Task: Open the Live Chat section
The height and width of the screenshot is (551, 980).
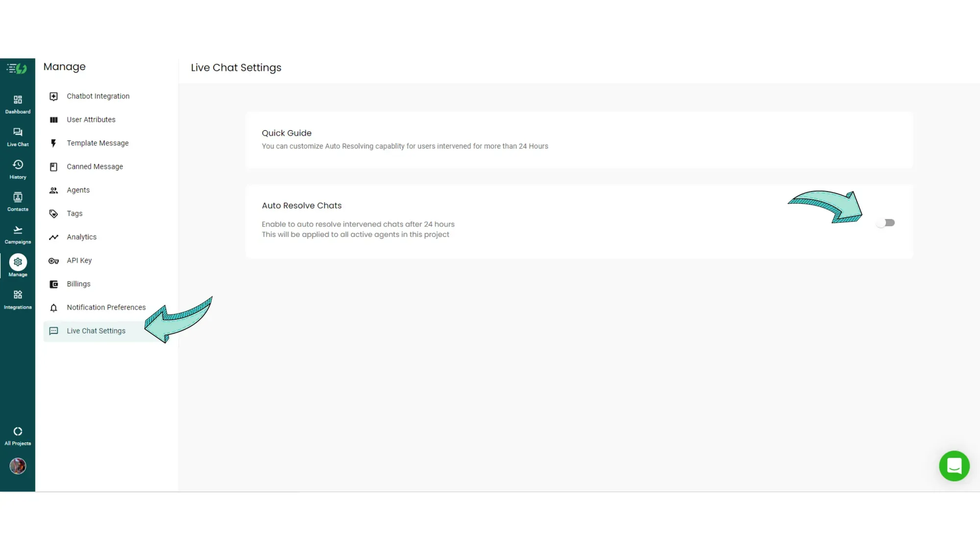Action: (18, 136)
